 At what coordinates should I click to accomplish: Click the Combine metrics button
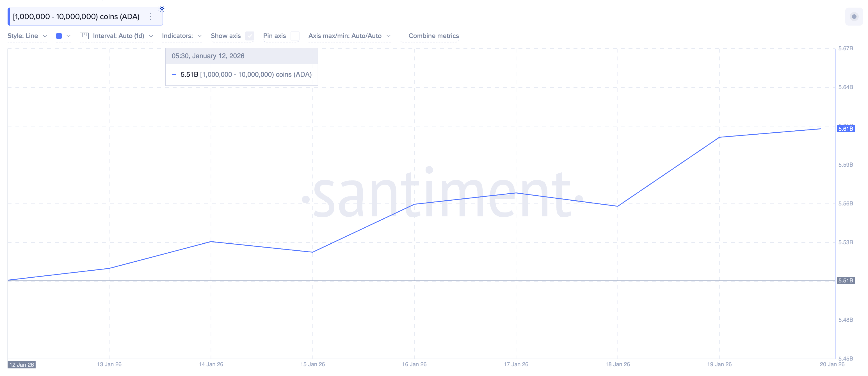[433, 36]
